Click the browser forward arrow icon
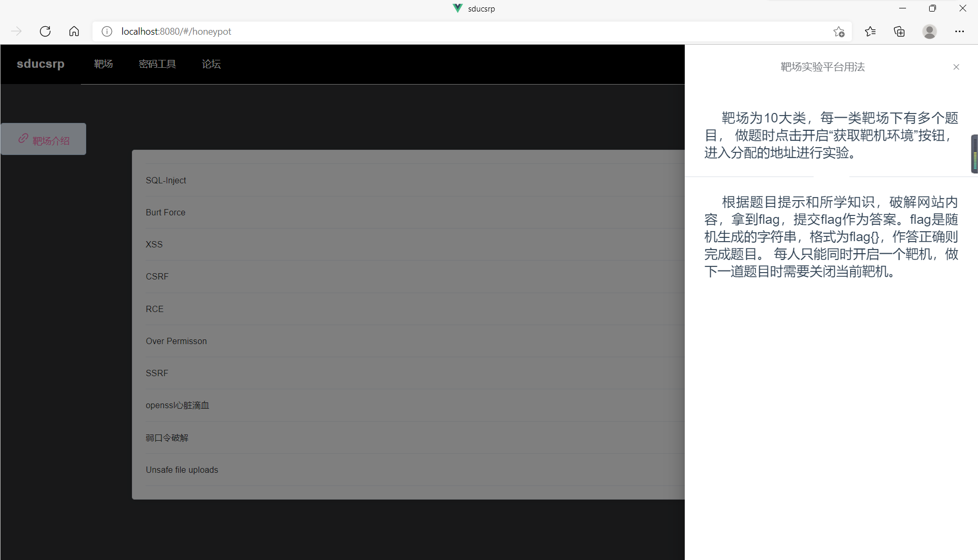Screen dimensions: 978x560 coord(16,32)
